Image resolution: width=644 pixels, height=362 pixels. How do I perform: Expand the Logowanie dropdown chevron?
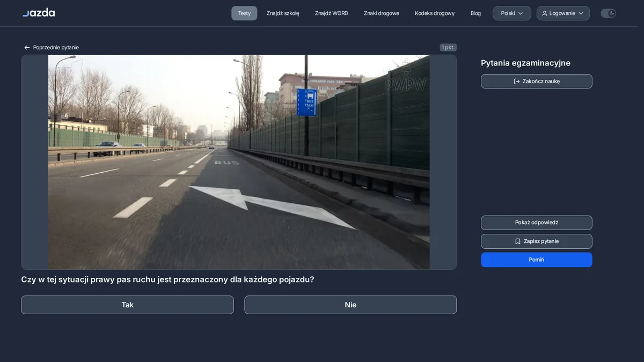click(x=581, y=13)
